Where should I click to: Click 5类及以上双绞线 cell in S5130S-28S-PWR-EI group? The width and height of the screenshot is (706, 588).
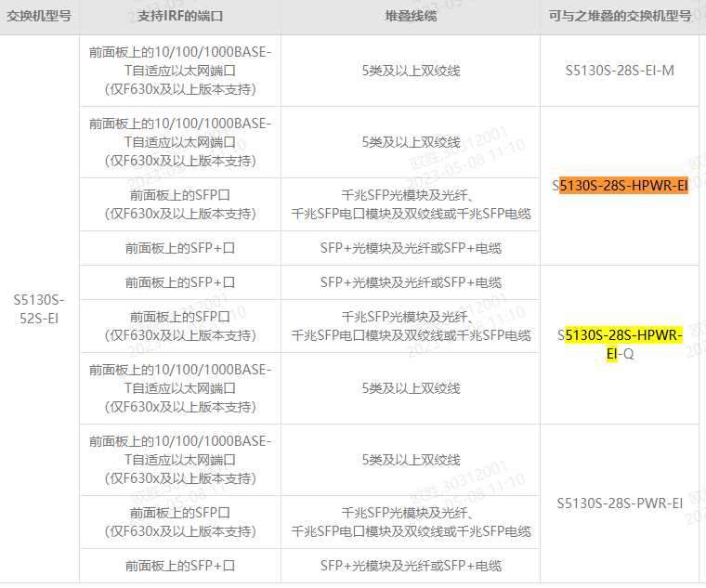pos(411,460)
